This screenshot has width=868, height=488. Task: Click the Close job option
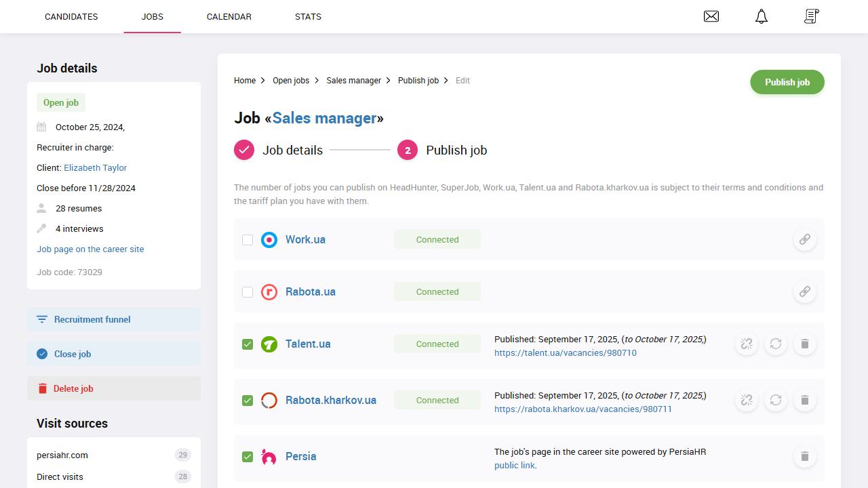coord(71,353)
